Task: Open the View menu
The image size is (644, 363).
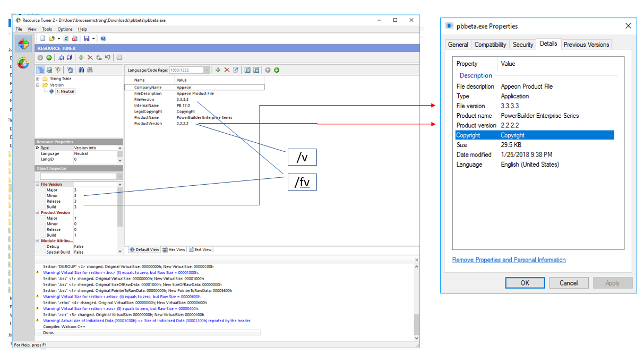Action: point(32,29)
